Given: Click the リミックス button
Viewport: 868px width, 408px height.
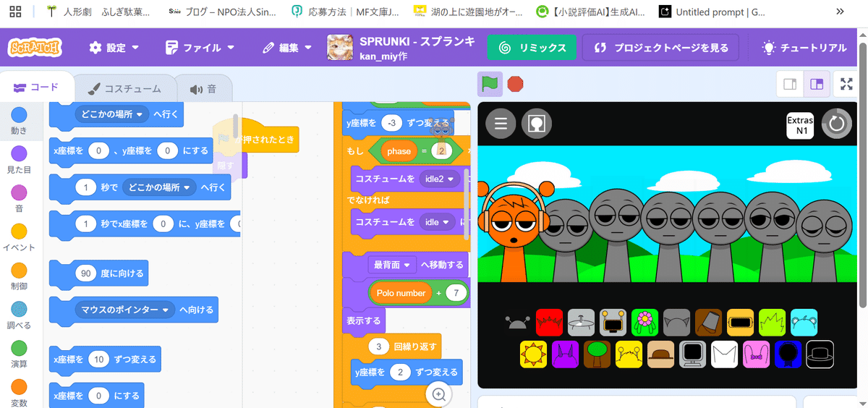Looking at the screenshot, I should point(532,48).
